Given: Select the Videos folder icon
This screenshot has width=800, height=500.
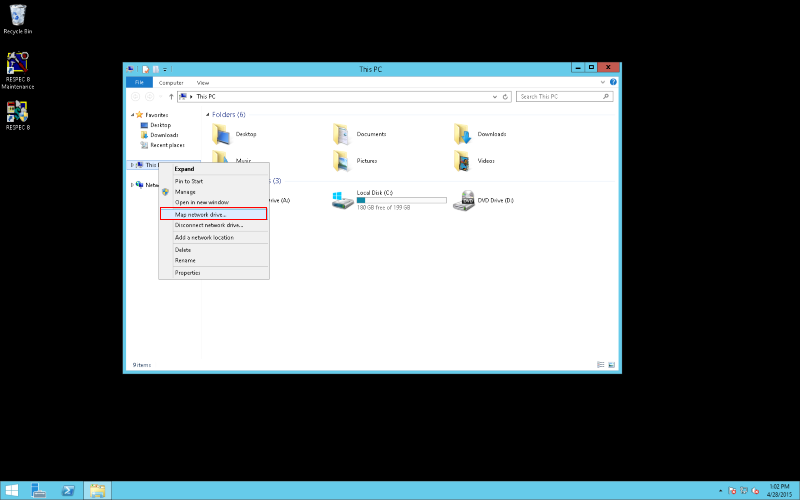Looking at the screenshot, I should point(463,160).
